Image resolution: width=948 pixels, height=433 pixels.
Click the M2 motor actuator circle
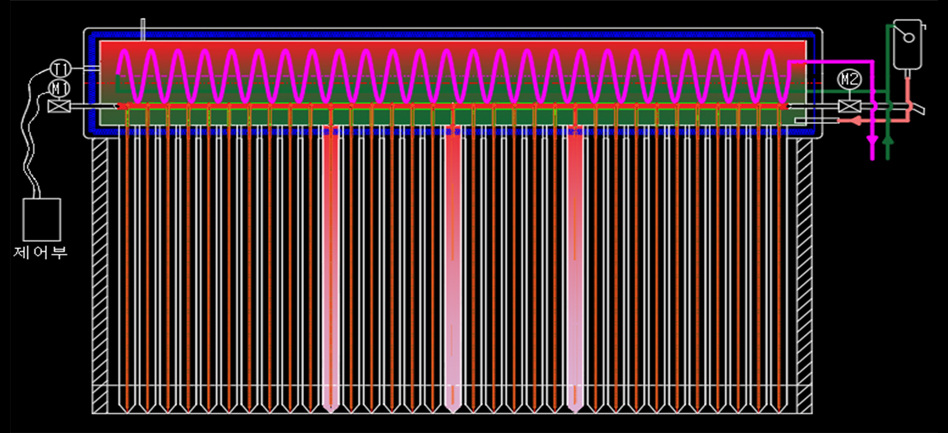[x=849, y=79]
